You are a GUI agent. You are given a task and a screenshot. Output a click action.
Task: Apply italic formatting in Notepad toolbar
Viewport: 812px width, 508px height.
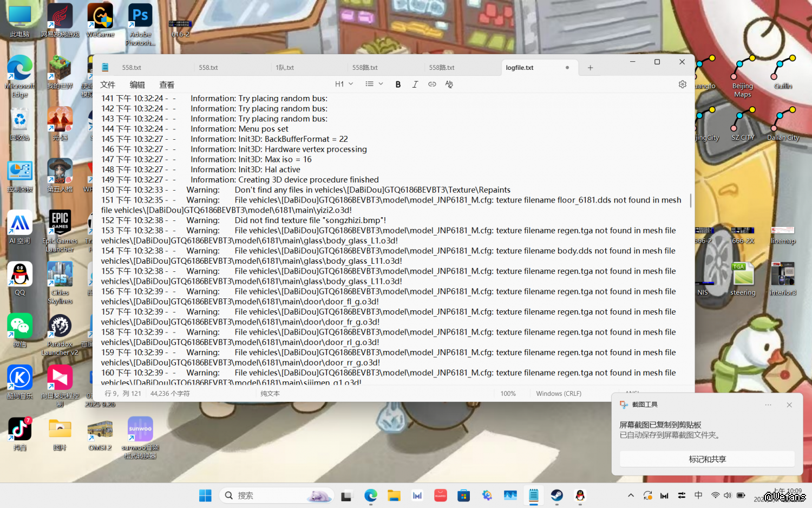point(415,84)
